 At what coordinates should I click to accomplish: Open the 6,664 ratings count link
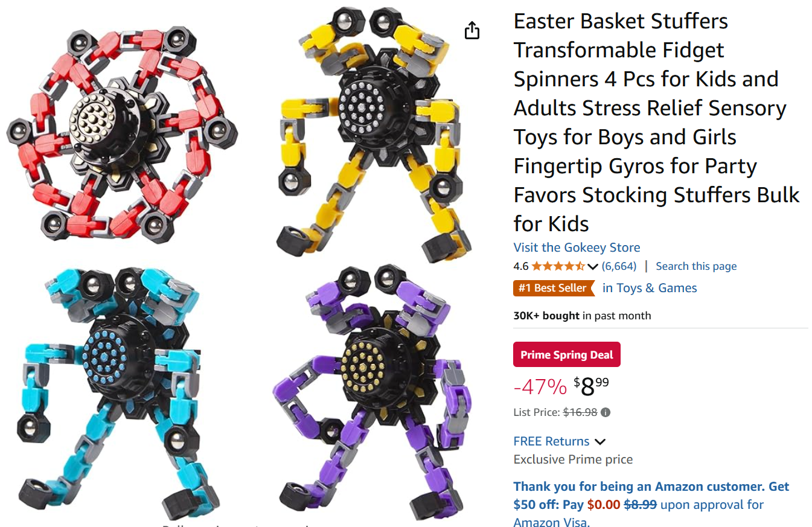[619, 266]
